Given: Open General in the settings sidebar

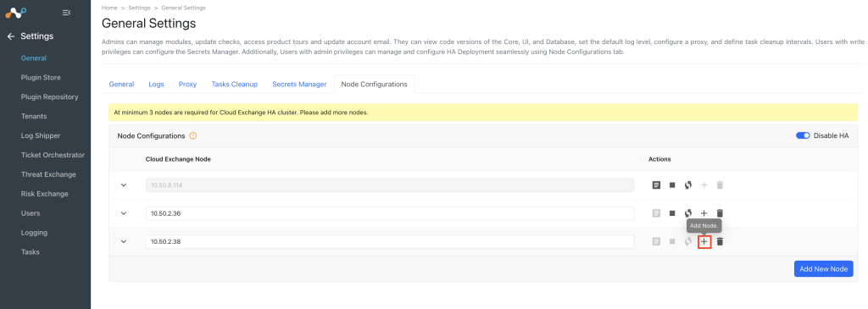Looking at the screenshot, I should tap(34, 58).
